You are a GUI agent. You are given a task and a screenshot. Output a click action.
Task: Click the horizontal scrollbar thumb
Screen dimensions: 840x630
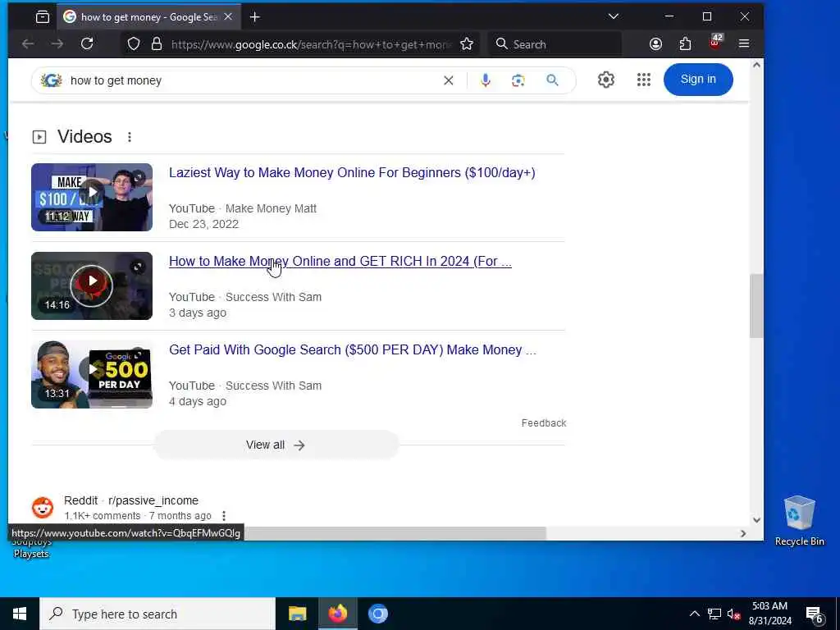click(395, 533)
